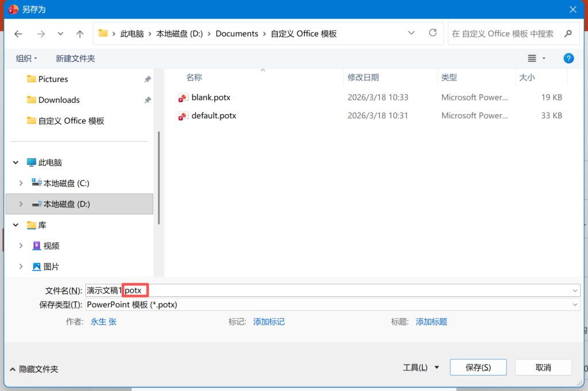The height and width of the screenshot is (391, 588).
Task: Open the 组织 menu
Action: (x=26, y=59)
